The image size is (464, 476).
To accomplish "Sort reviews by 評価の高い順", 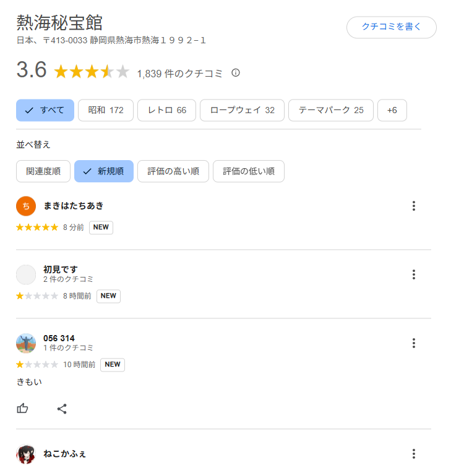I will [x=173, y=171].
